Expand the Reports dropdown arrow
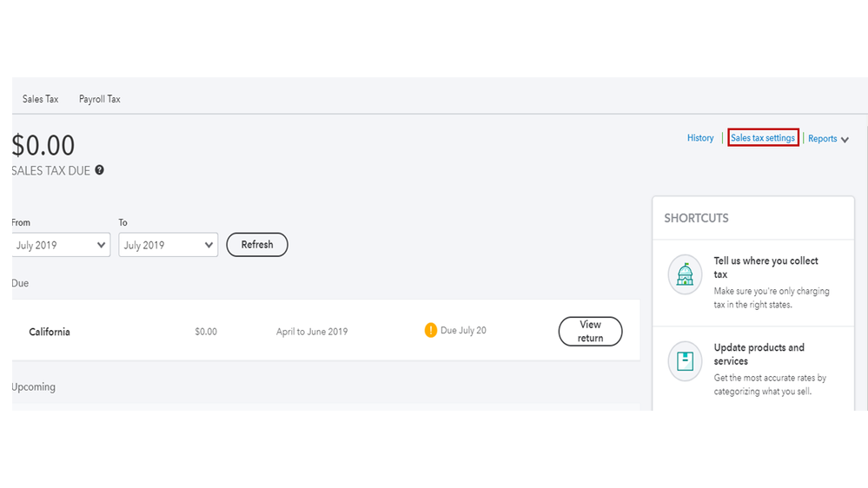868x488 pixels. pyautogui.click(x=845, y=140)
